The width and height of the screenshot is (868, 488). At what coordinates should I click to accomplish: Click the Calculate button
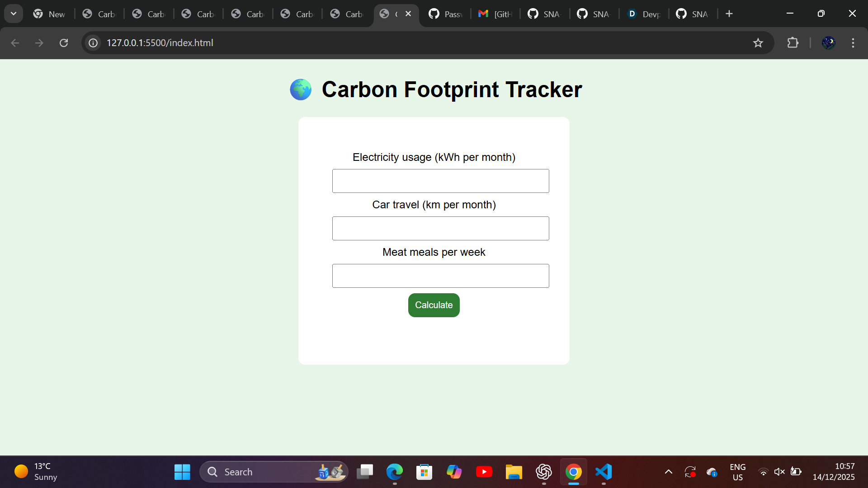pyautogui.click(x=434, y=305)
